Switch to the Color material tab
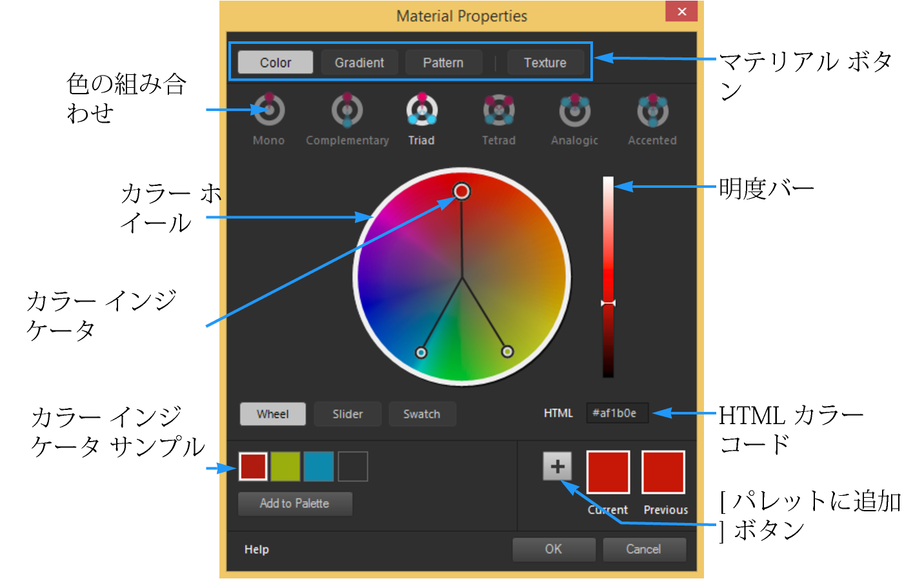Viewport: 924px width, 581px height. coord(276,63)
